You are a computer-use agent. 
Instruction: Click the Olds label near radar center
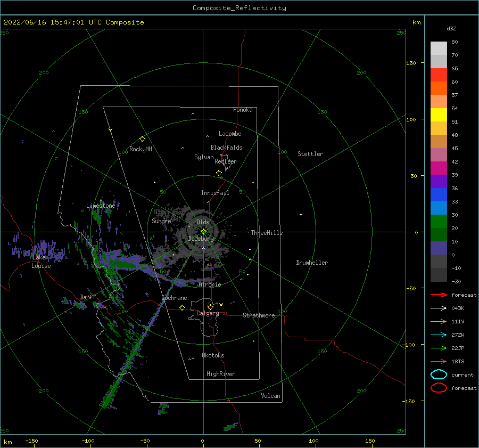pyautogui.click(x=203, y=222)
